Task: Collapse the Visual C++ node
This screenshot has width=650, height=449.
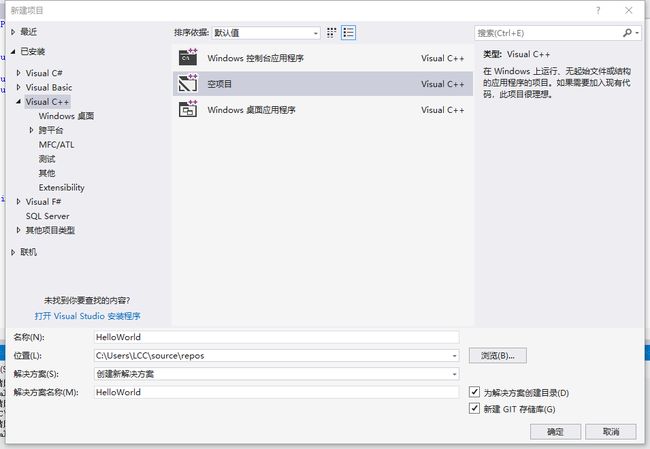Action: click(18, 102)
